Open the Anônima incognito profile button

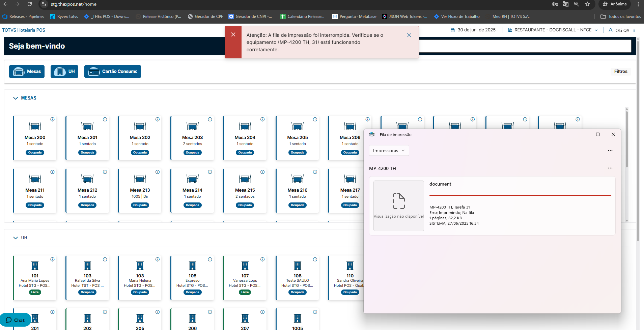(x=615, y=4)
